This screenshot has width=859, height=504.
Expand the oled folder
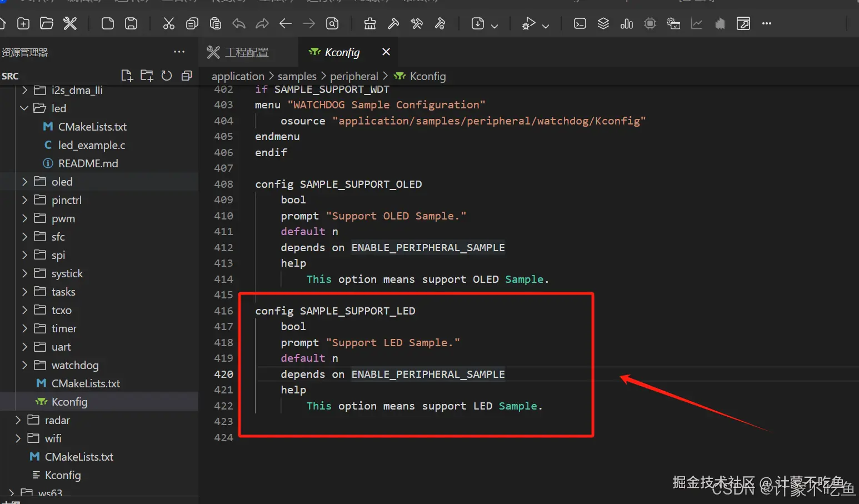click(x=24, y=182)
